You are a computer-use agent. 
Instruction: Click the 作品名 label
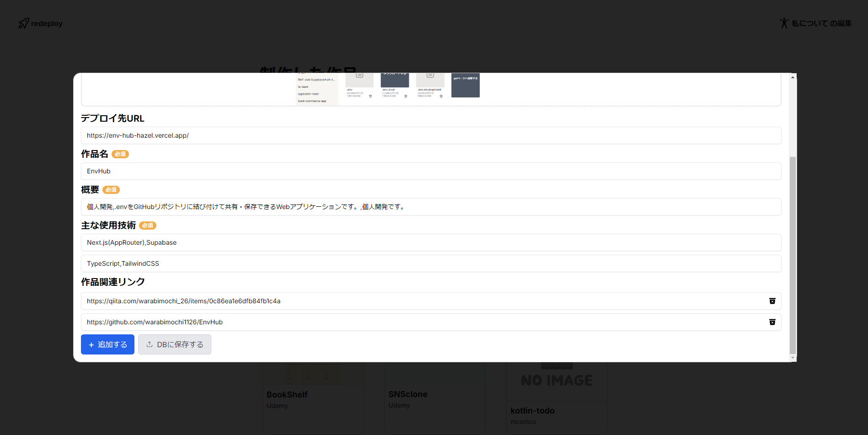tap(95, 154)
